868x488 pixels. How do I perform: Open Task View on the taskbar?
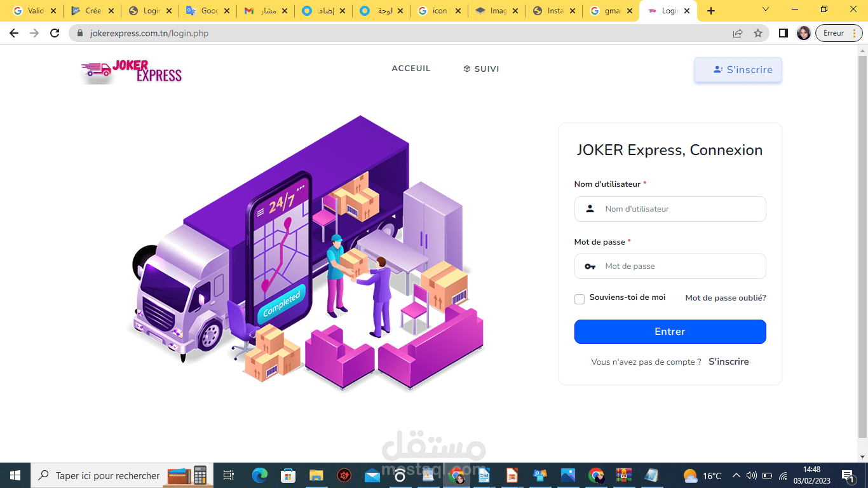(229, 475)
